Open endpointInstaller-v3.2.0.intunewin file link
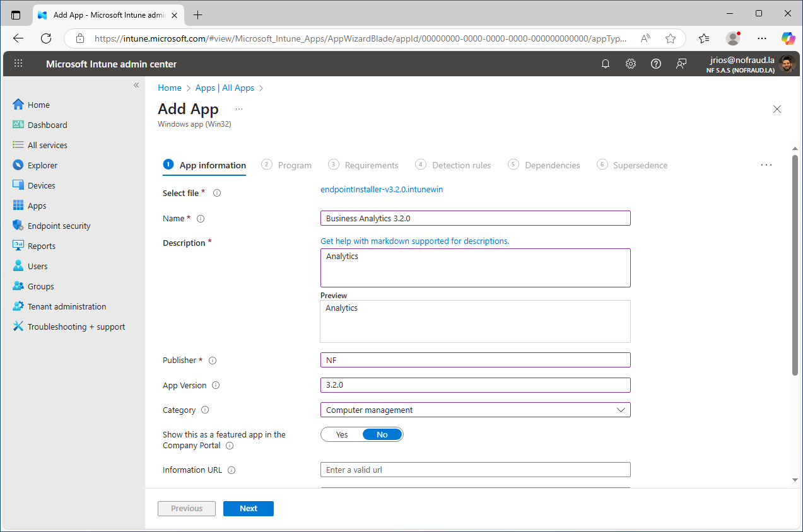Screen dimensions: 803x532 point(382,189)
